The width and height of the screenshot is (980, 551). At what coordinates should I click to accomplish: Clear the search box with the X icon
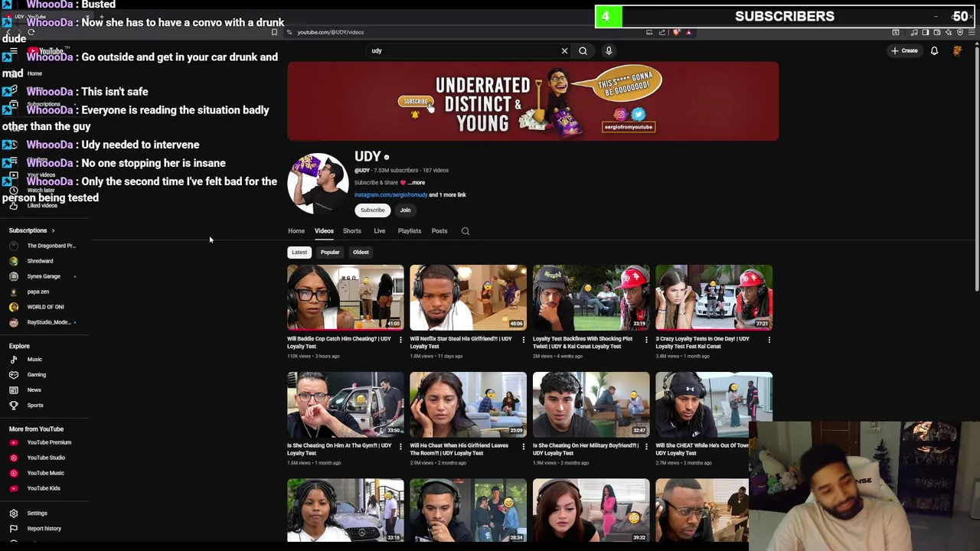[564, 51]
